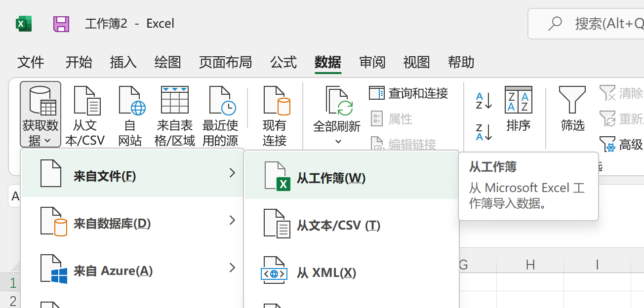Open the 获取数据 dropdown button
This screenshot has height=308, width=644.
(x=40, y=115)
